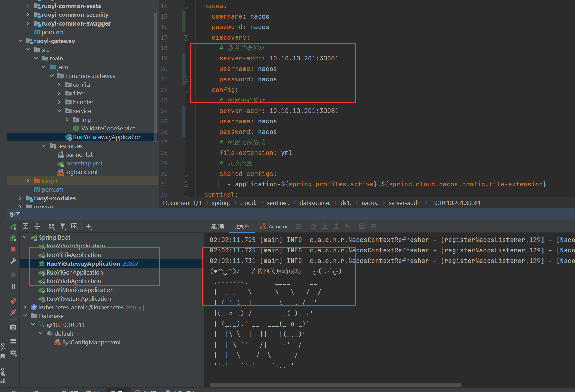
Task: Open spring.profiles.active reference link
Action: pyautogui.click(x=331, y=184)
